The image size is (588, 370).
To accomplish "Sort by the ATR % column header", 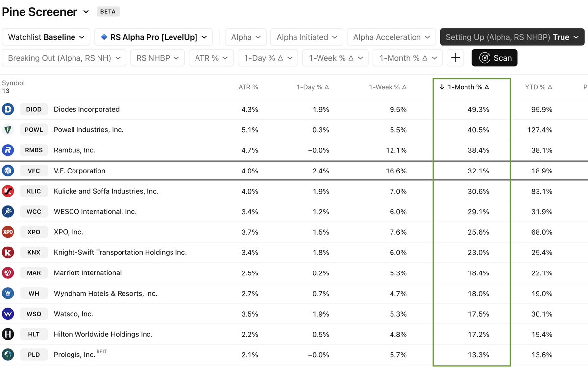I will [248, 87].
